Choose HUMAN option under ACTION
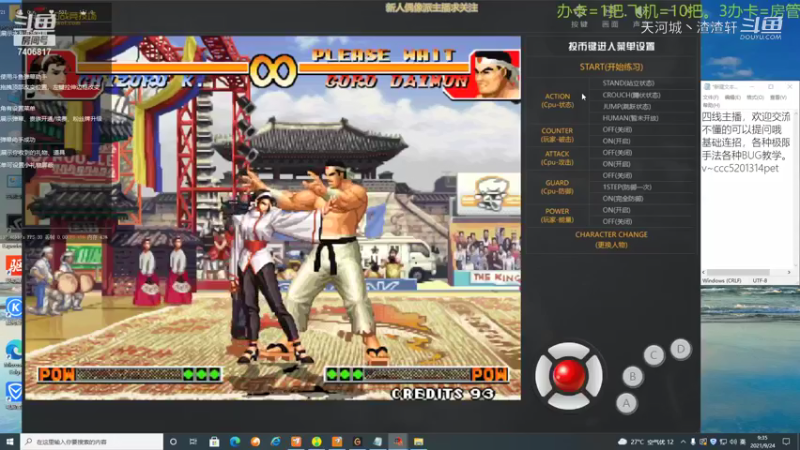 [630, 118]
